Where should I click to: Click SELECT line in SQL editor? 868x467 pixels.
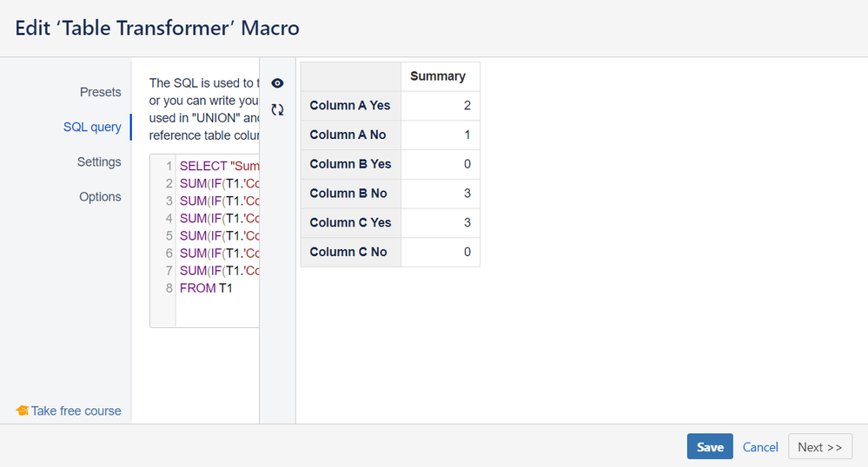pyautogui.click(x=217, y=166)
